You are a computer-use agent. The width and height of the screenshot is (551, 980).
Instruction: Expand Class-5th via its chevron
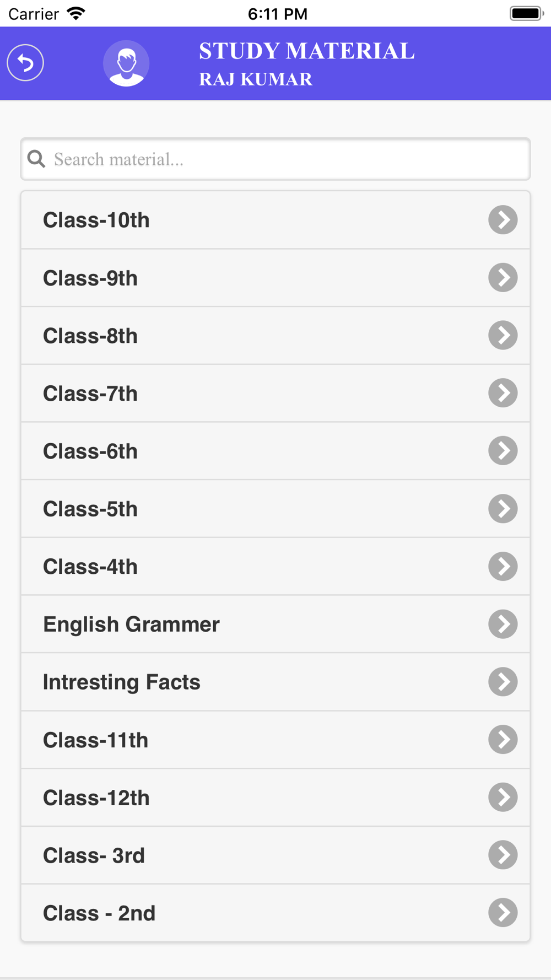503,508
